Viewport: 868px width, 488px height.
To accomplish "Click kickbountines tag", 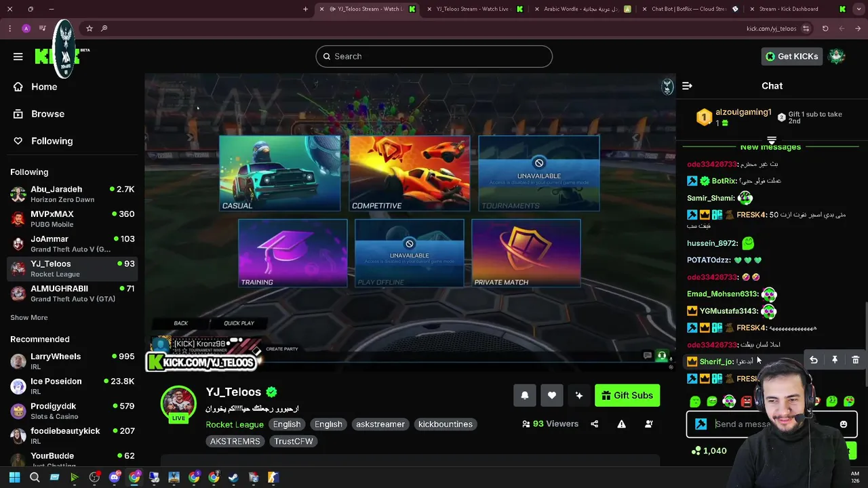I will [446, 424].
